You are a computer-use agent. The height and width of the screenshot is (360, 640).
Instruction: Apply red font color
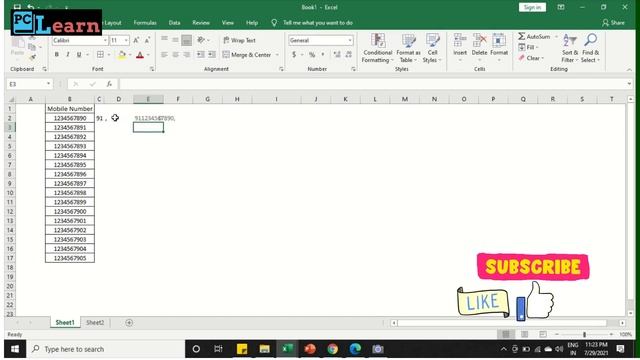click(x=140, y=54)
